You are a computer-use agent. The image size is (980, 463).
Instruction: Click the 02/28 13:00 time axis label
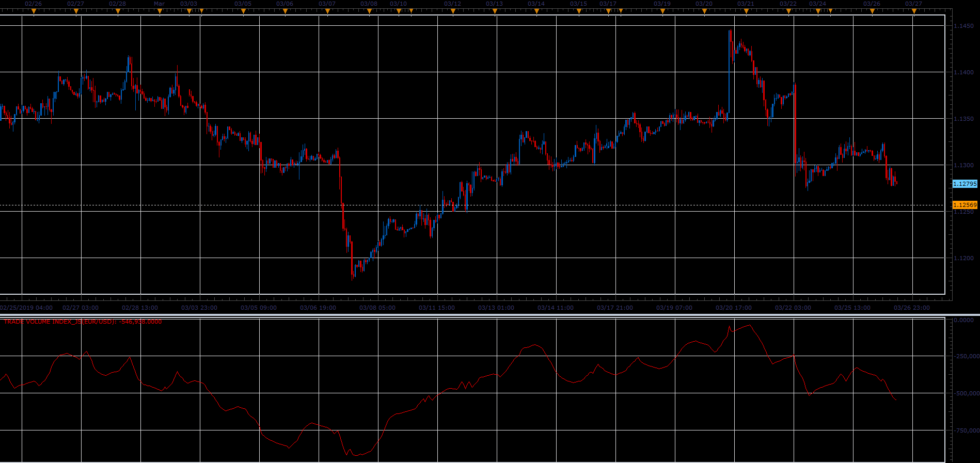pyautogui.click(x=140, y=308)
